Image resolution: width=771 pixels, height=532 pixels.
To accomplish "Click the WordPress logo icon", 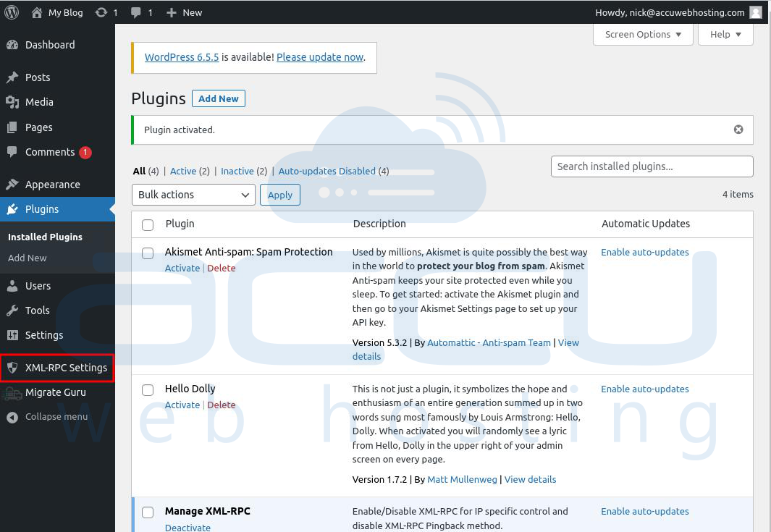I will coord(12,12).
